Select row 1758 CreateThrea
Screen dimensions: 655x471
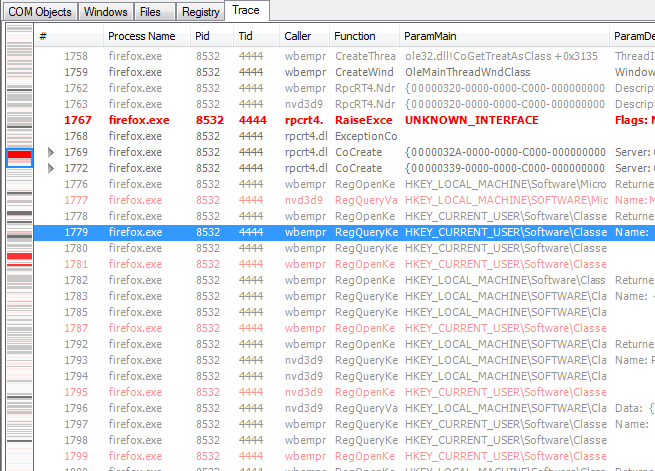(344, 56)
